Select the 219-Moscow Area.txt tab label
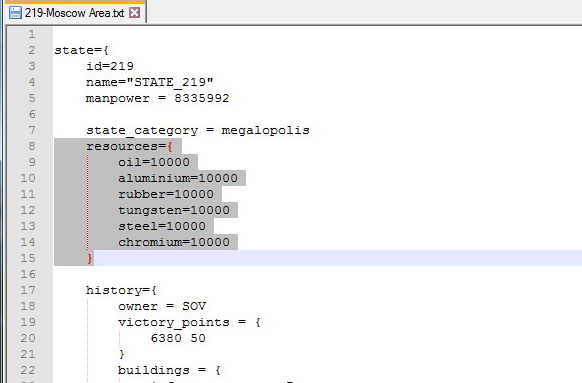 74,13
